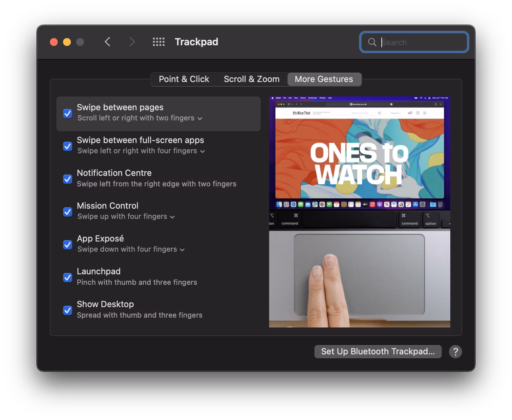Viewport: 512px width, 420px height.
Task: Click the back navigation arrow
Action: tap(107, 42)
